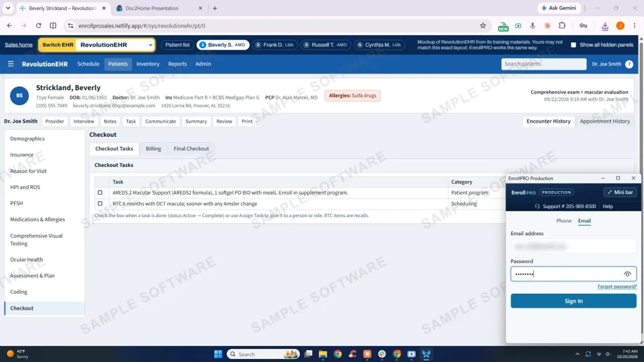Open the Coding section in sidebar
This screenshot has width=644, height=362.
[19, 292]
